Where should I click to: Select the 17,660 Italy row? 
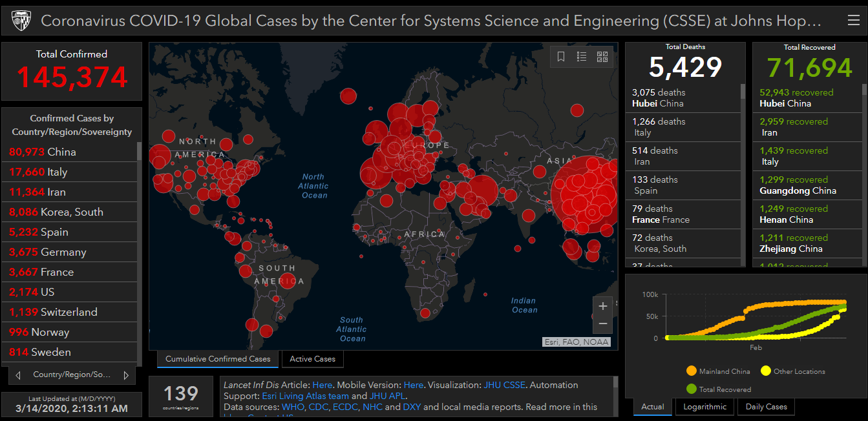70,172
